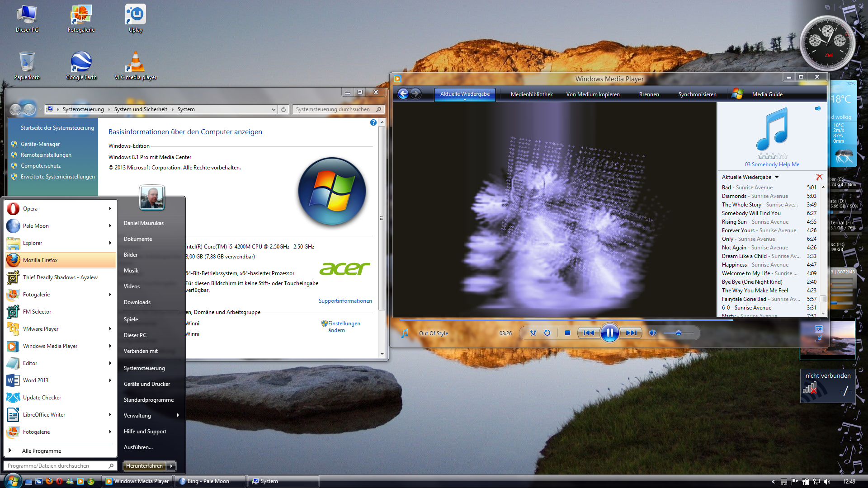Open Geräte-Manager link in System window
The width and height of the screenshot is (868, 488).
pos(40,144)
